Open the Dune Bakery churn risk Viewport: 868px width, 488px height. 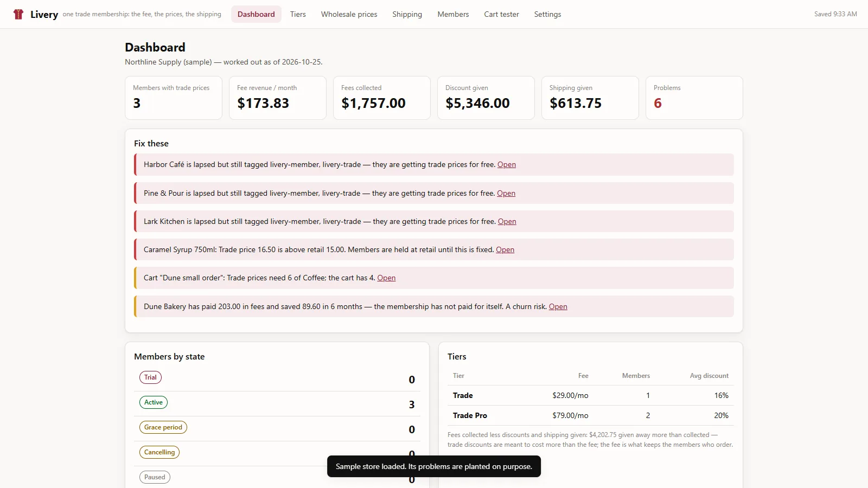coord(558,306)
